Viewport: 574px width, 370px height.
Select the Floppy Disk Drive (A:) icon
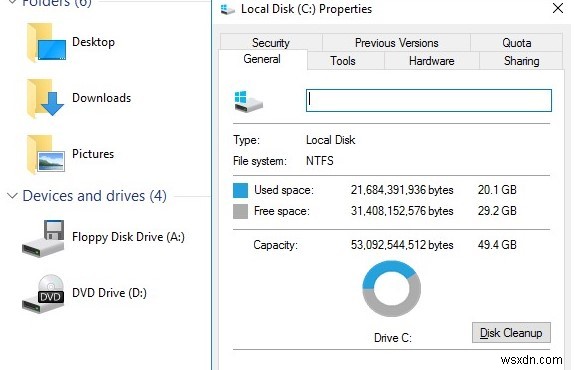tap(43, 239)
